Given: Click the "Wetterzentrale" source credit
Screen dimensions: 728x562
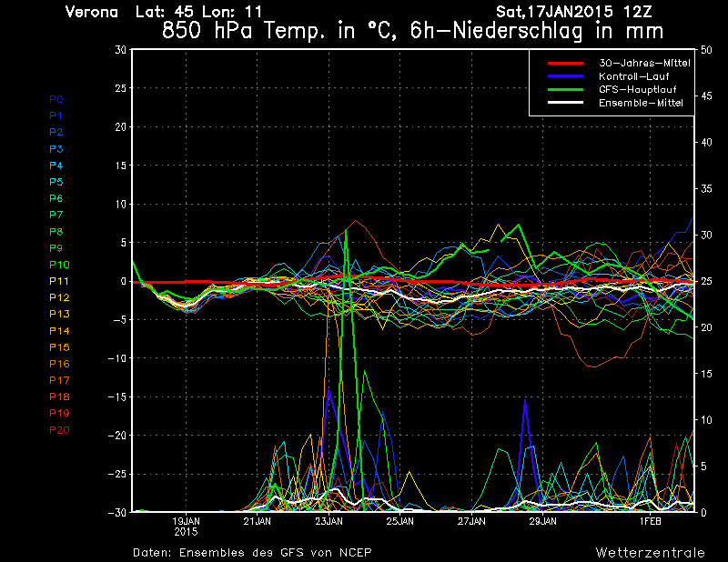Looking at the screenshot, I should (651, 553).
